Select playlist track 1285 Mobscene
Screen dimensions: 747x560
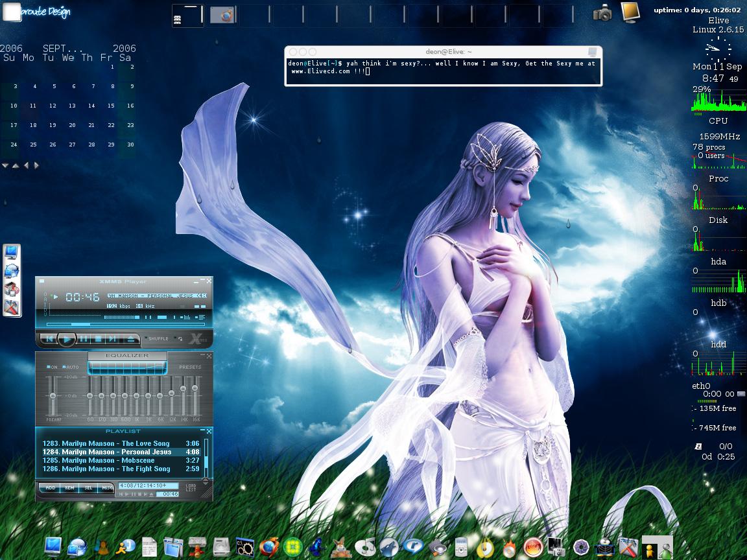click(x=121, y=460)
